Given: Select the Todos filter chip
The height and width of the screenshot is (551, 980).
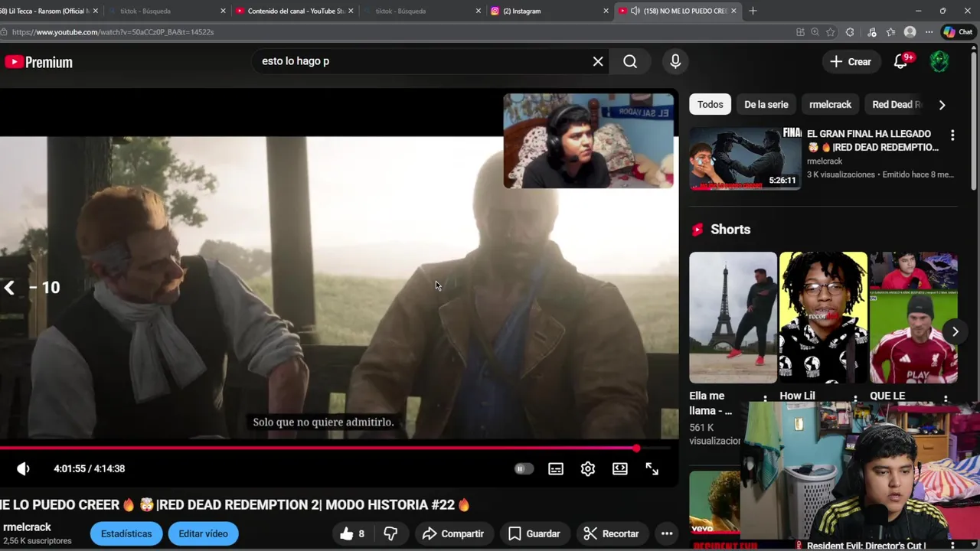Looking at the screenshot, I should point(710,105).
